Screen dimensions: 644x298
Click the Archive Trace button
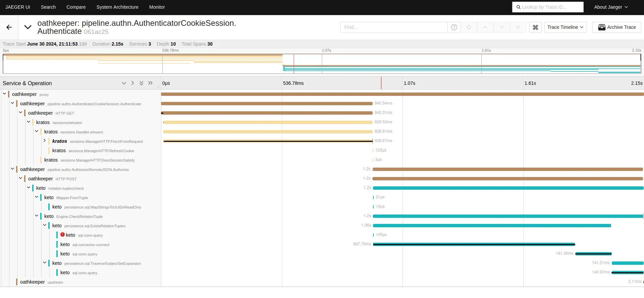617,27
